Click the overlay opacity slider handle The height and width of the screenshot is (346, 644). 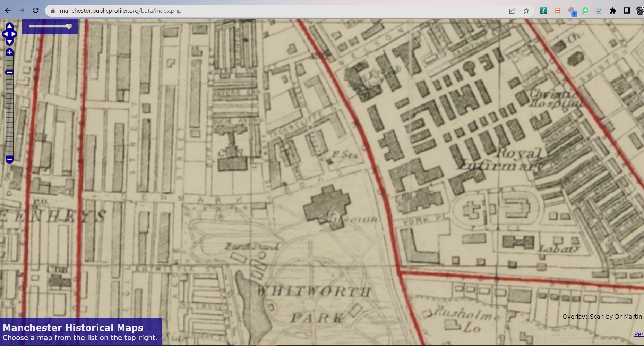(69, 26)
